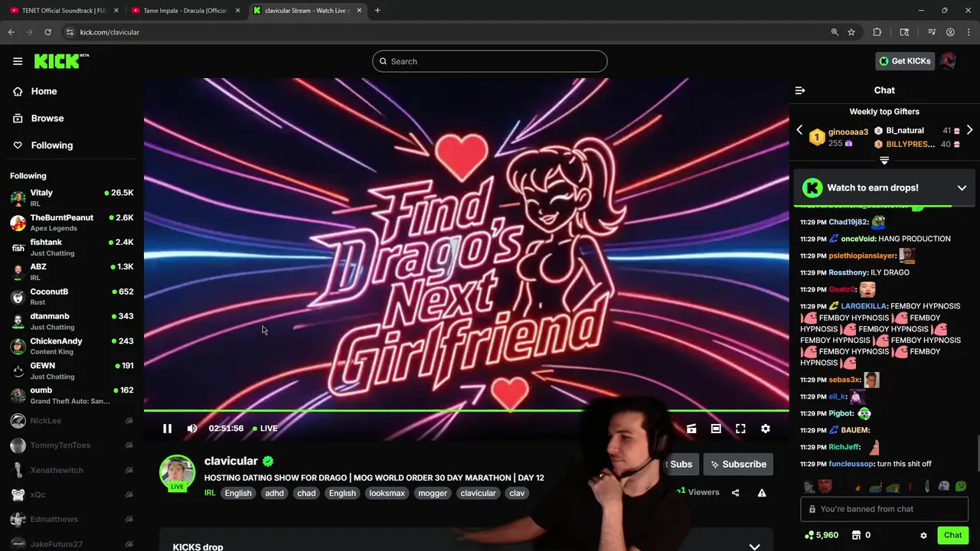Screen dimensions: 980x551
Task: Enter fullscreen on the video player
Action: coord(740,429)
